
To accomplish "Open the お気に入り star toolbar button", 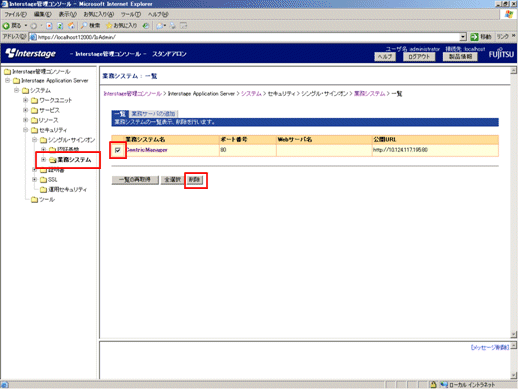I will (x=122, y=26).
